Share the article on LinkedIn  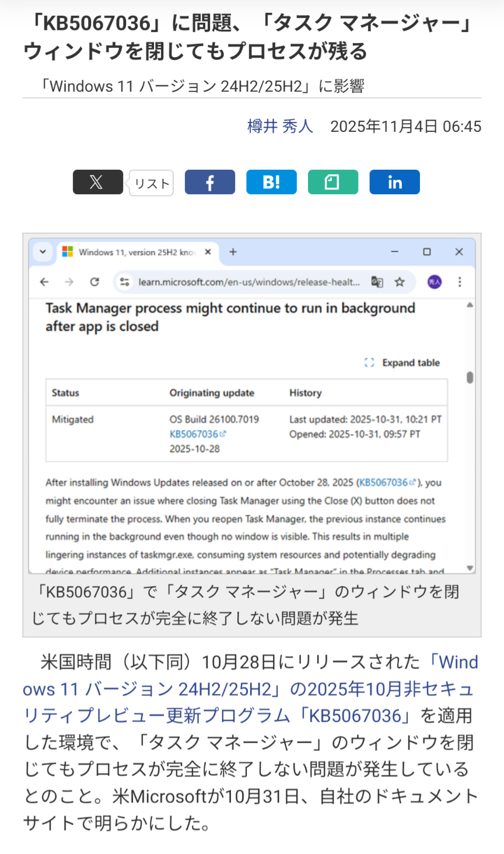click(x=394, y=182)
